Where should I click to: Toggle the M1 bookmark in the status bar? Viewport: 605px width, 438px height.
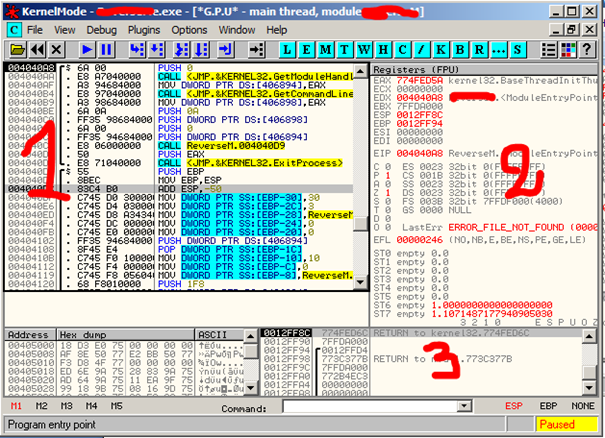(16, 408)
